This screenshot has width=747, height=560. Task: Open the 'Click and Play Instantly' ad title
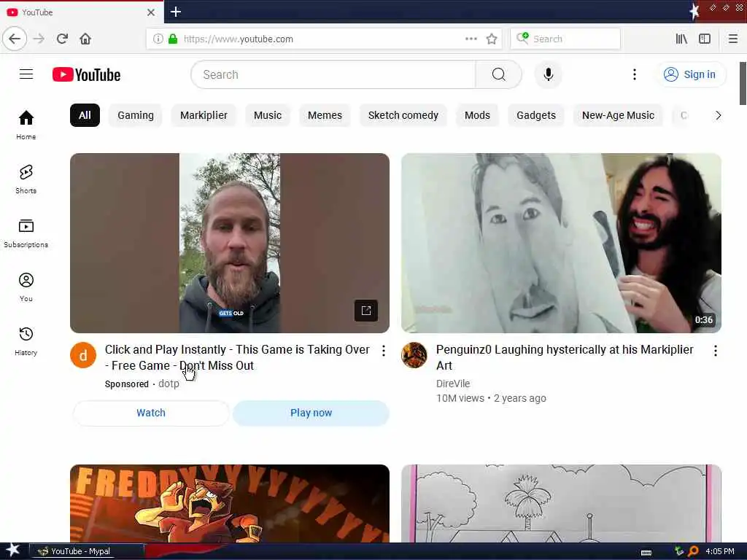(x=237, y=357)
